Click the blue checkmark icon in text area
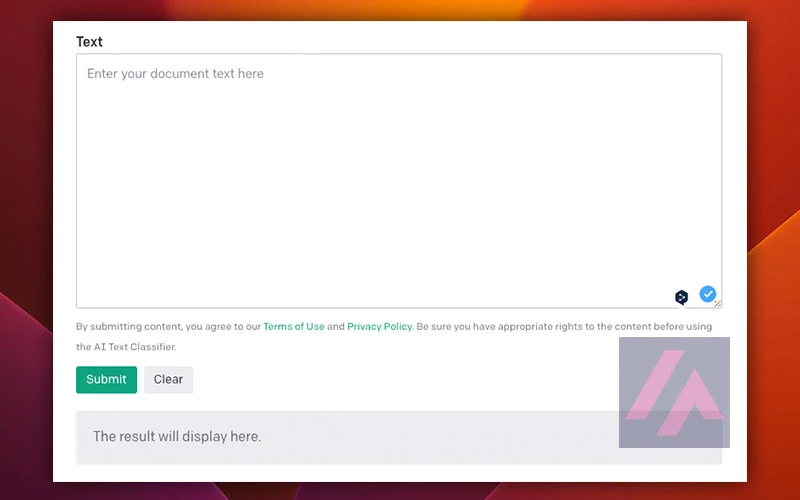 pos(707,294)
